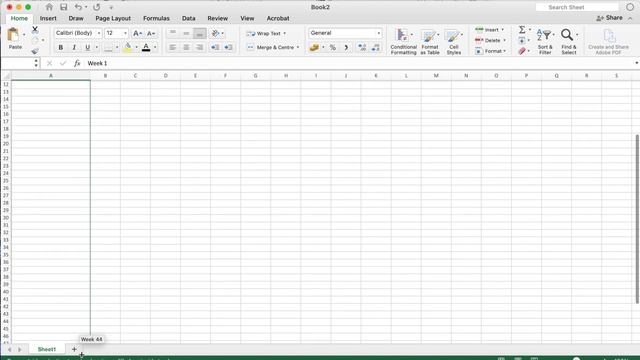This screenshot has width=640, height=360.
Task: Align text right
Action: pos(200,47)
